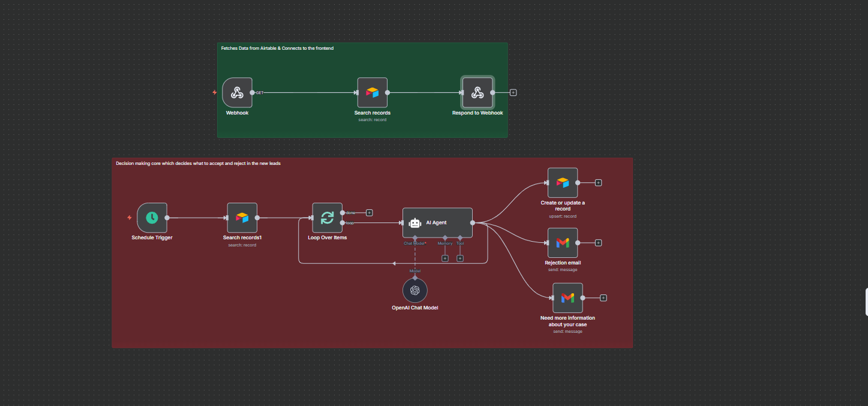The height and width of the screenshot is (406, 868).
Task: Select the Search records1 node
Action: tap(242, 218)
